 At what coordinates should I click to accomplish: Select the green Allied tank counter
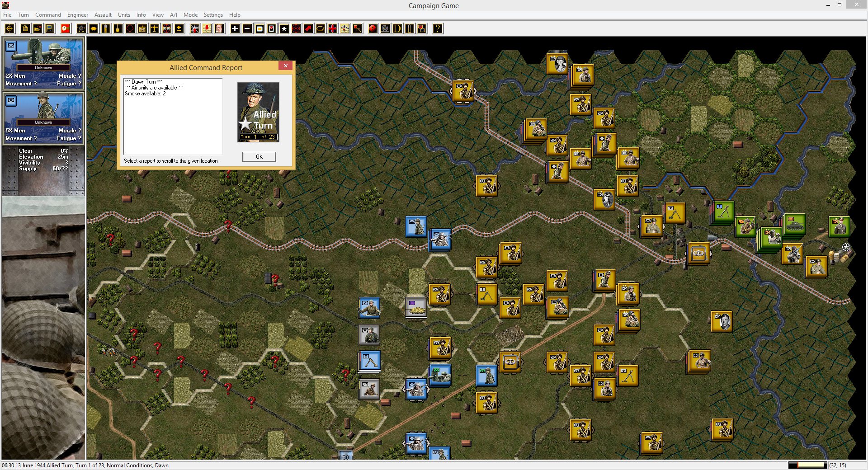click(794, 225)
